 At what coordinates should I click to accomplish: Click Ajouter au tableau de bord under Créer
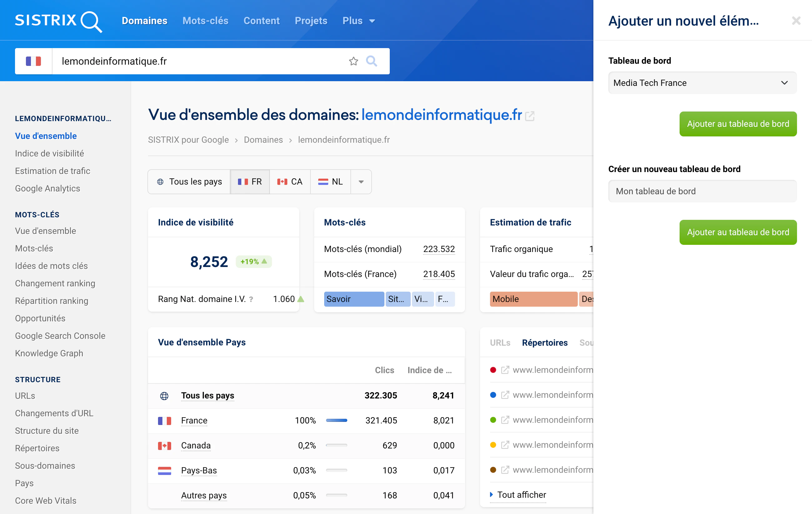pos(738,232)
